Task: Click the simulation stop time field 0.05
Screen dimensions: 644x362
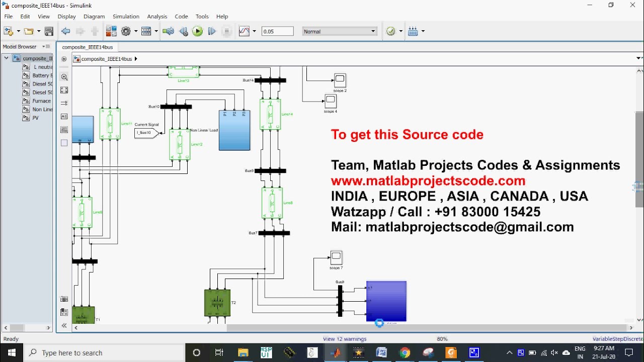Action: 277,31
